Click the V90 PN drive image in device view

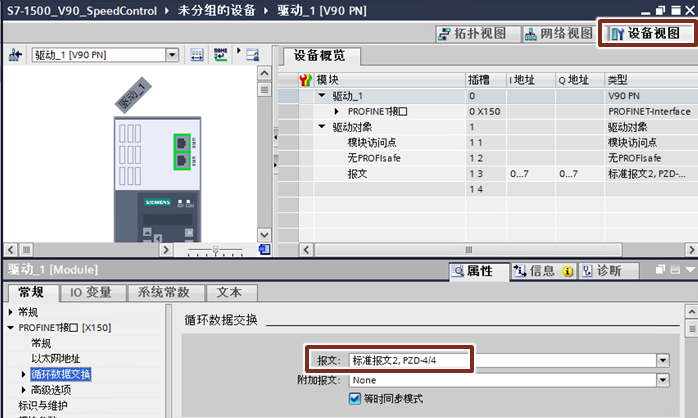pos(158,179)
